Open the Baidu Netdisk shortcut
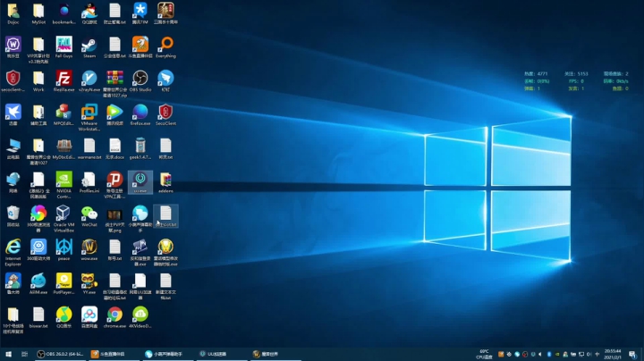Screen dimensions: 644x361 click(x=89, y=317)
